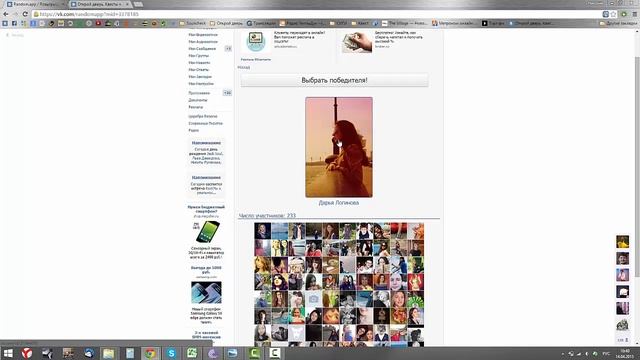Launch Yandex browser from taskbar
The height and width of the screenshot is (360, 640).
click(27, 353)
